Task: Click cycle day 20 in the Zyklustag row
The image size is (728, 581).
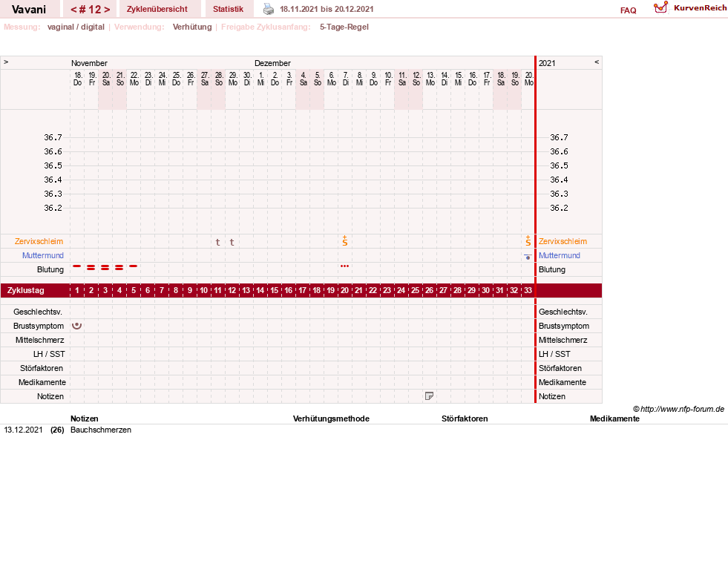Action: tap(344, 290)
